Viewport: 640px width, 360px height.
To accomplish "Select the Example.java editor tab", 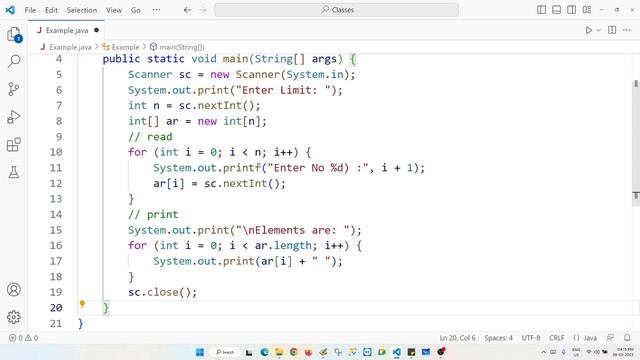I will coord(66,30).
